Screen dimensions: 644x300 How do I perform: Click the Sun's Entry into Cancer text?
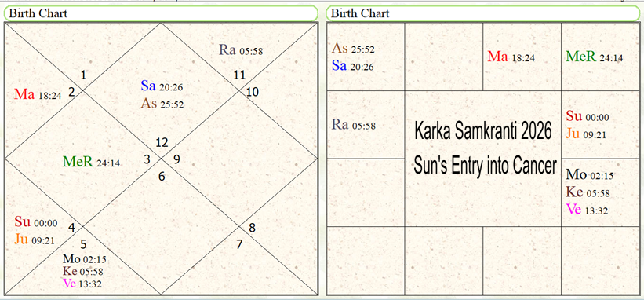pos(485,166)
